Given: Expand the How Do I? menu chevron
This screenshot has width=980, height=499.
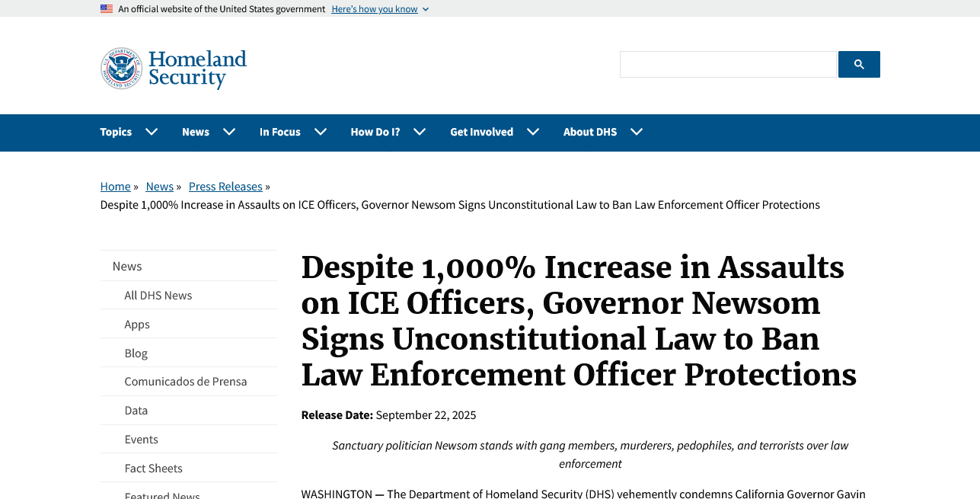Looking at the screenshot, I should point(420,132).
